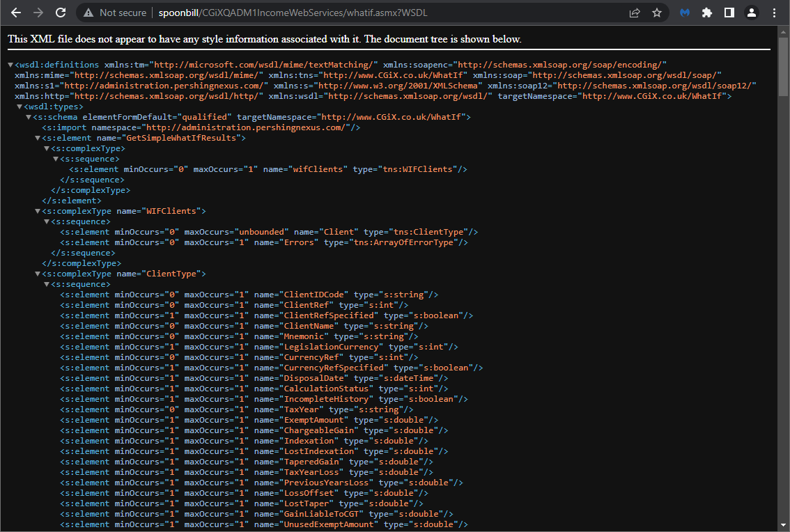The image size is (790, 532).
Task: Click the browser back arrow
Action: 16,13
